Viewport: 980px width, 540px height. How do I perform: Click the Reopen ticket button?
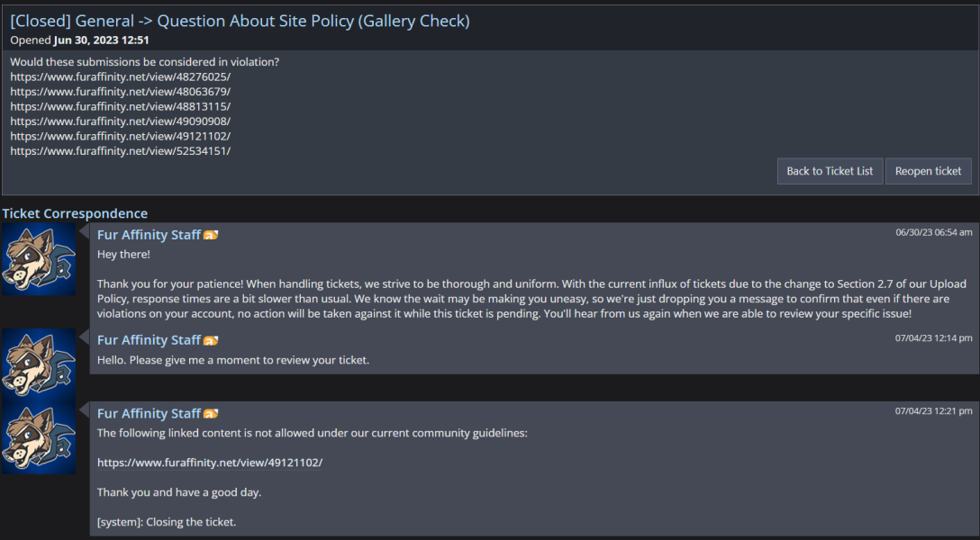click(928, 171)
